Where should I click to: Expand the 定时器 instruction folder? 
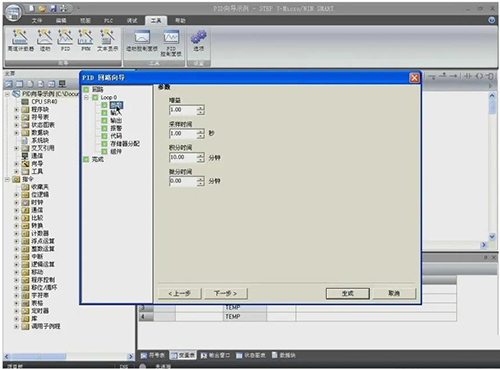[x=16, y=311]
